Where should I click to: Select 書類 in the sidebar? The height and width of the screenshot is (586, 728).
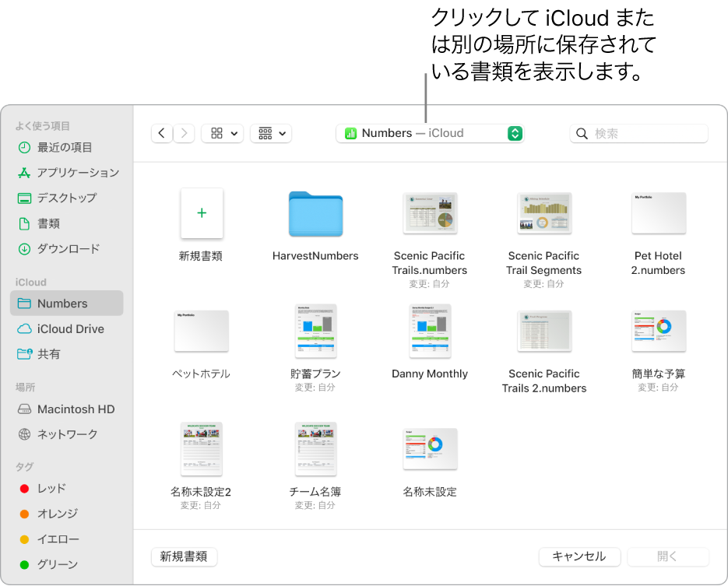pyautogui.click(x=66, y=223)
